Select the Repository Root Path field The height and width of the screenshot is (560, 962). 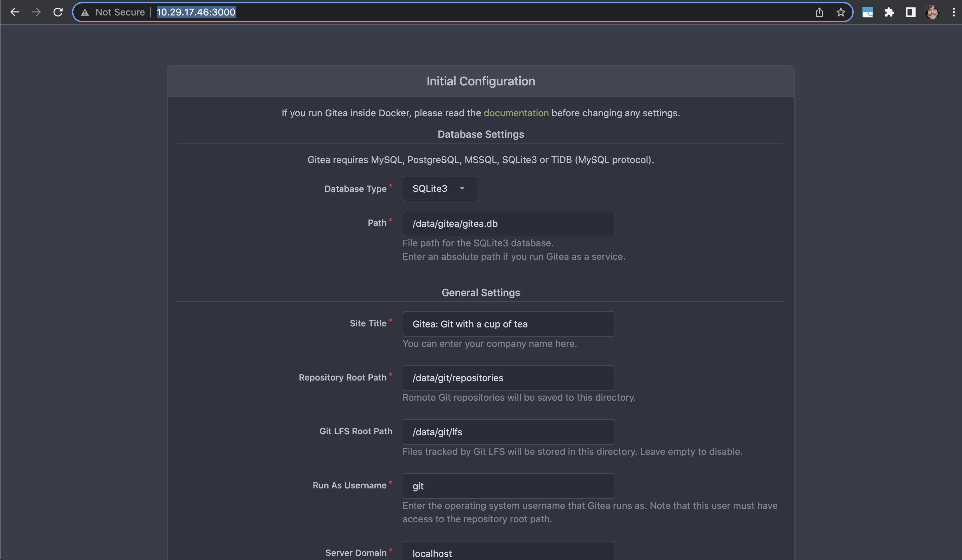pyautogui.click(x=508, y=377)
